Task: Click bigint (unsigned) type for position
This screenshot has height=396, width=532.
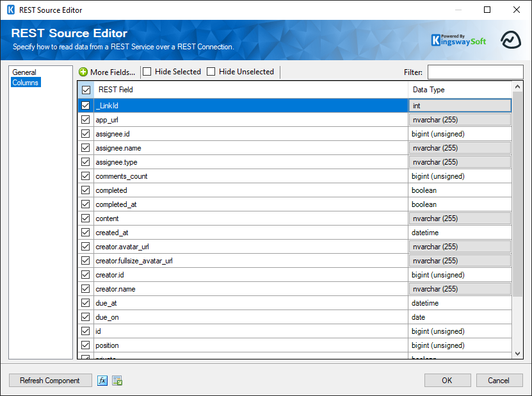Action: click(x=438, y=345)
